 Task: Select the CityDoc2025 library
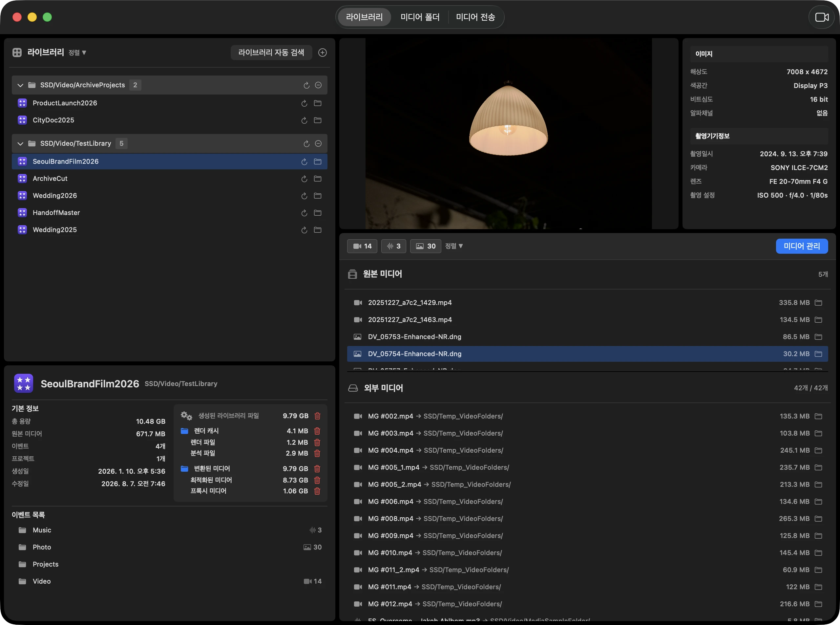tap(169, 120)
